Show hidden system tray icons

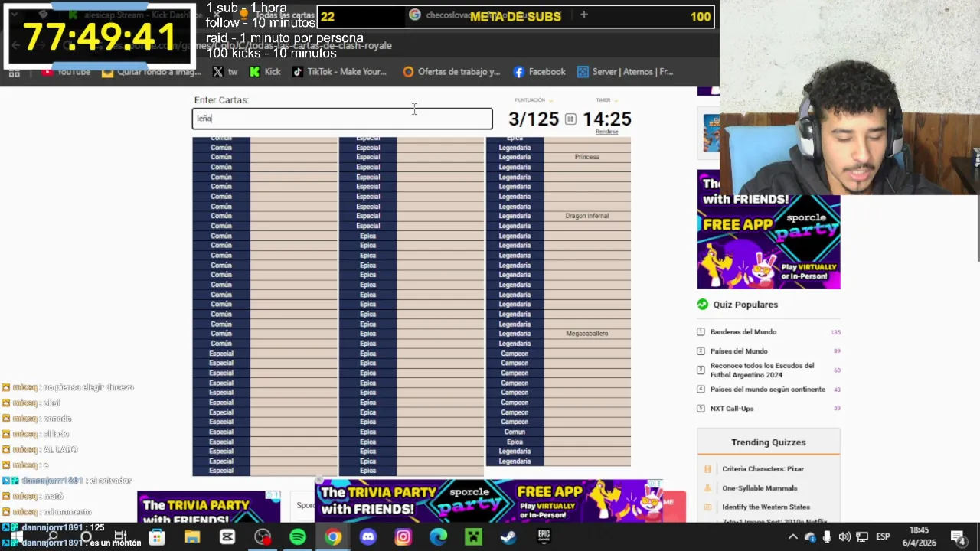(793, 537)
